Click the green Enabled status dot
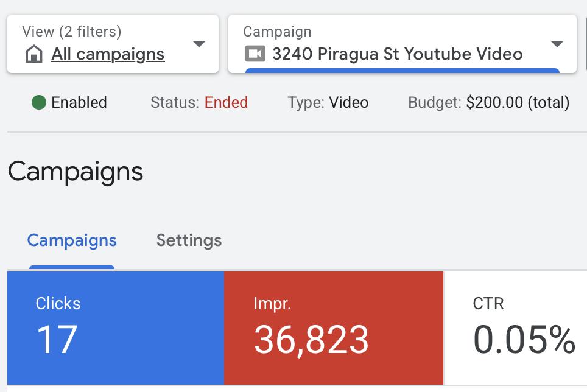 point(39,102)
